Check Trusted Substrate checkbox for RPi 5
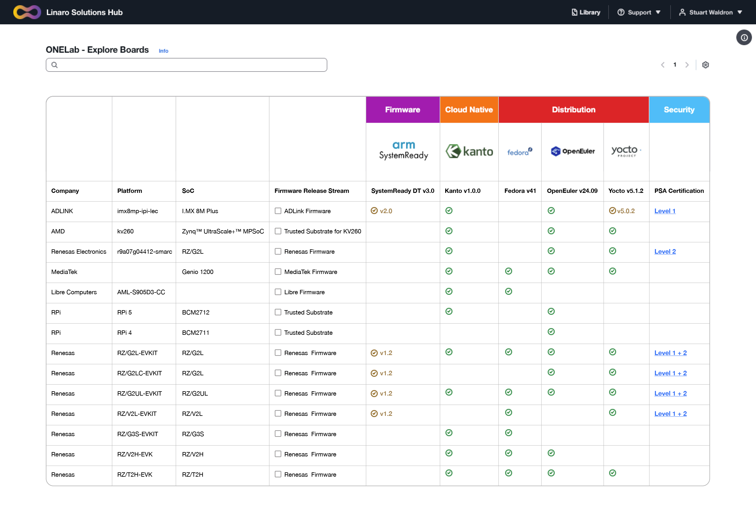Screen dimensions: 756x532 coord(278,312)
